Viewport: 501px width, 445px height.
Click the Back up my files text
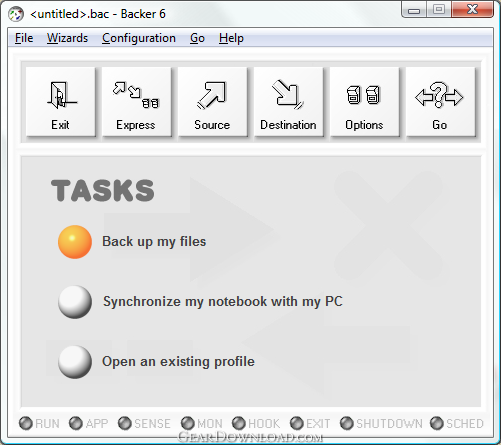click(154, 242)
